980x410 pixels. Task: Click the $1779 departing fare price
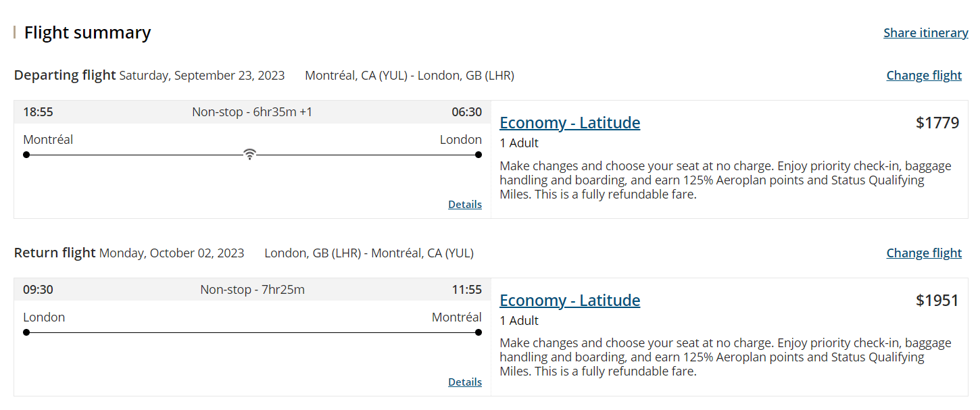click(x=937, y=123)
